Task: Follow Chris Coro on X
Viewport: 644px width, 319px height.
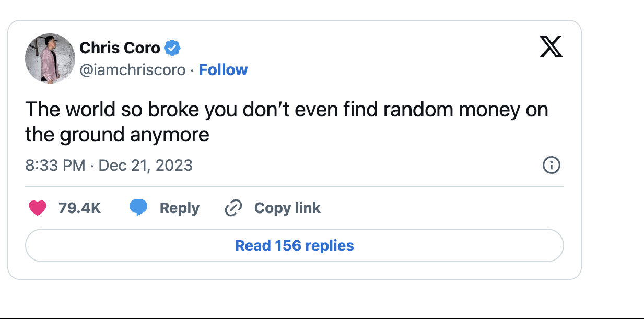Action: tap(224, 69)
